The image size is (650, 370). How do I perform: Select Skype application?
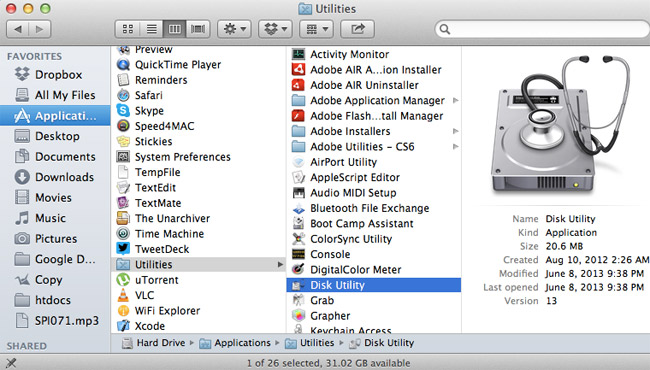click(199, 111)
